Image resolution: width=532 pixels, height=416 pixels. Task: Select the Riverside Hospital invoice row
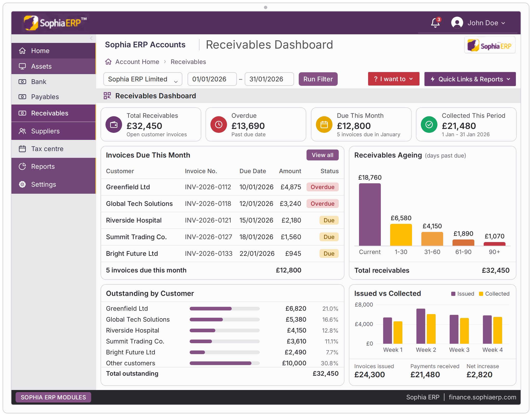(x=222, y=220)
